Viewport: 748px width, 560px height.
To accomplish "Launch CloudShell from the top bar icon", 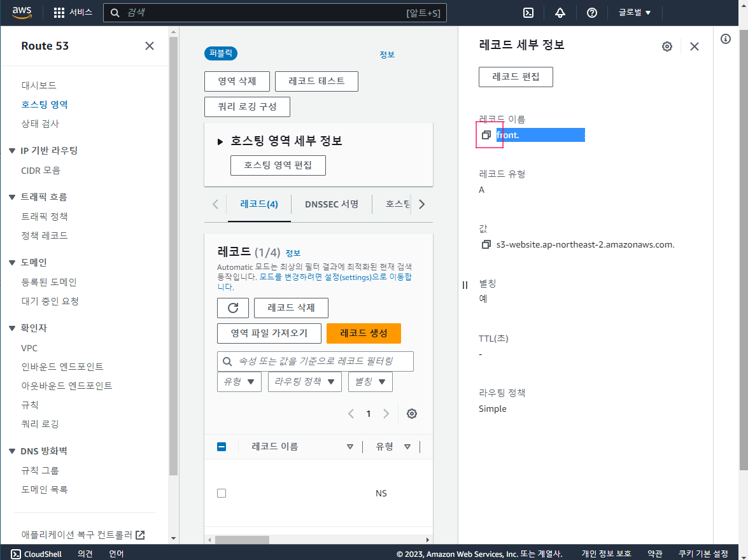I will [528, 13].
